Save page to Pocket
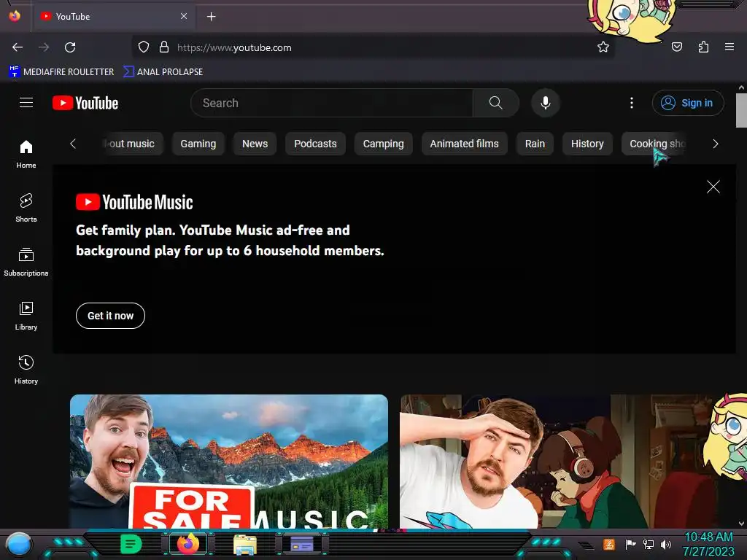Viewport: 747px width, 560px height. (x=677, y=47)
